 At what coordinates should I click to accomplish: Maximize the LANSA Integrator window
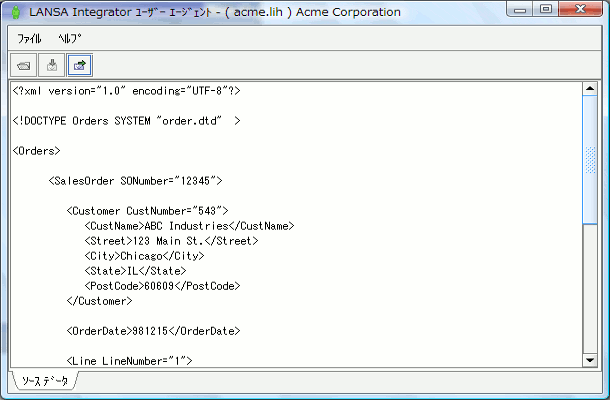point(546,9)
